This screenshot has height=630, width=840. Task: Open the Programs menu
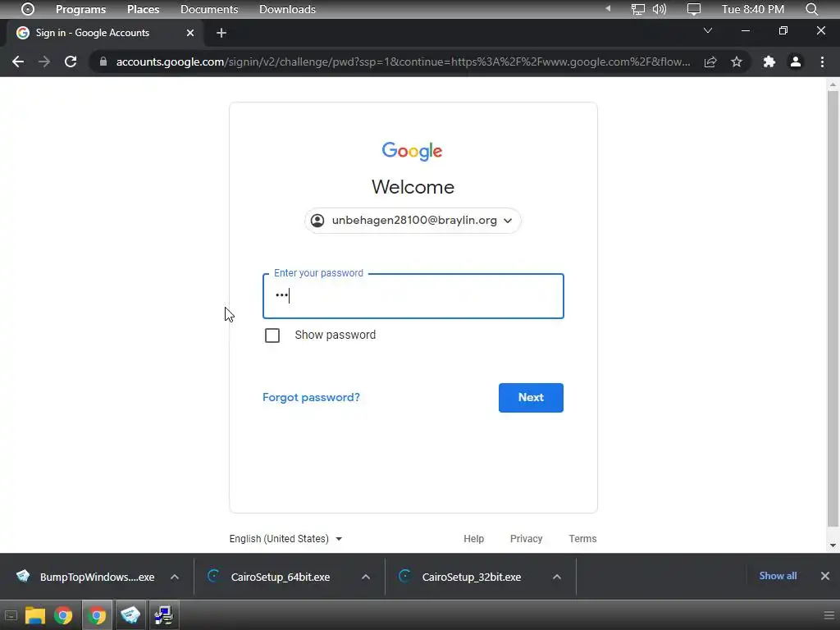81,9
